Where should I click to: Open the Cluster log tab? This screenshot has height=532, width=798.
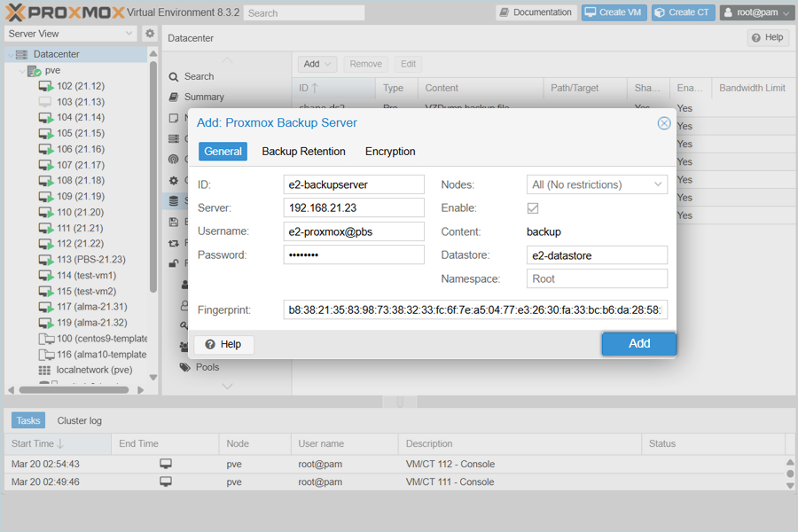pyautogui.click(x=79, y=421)
